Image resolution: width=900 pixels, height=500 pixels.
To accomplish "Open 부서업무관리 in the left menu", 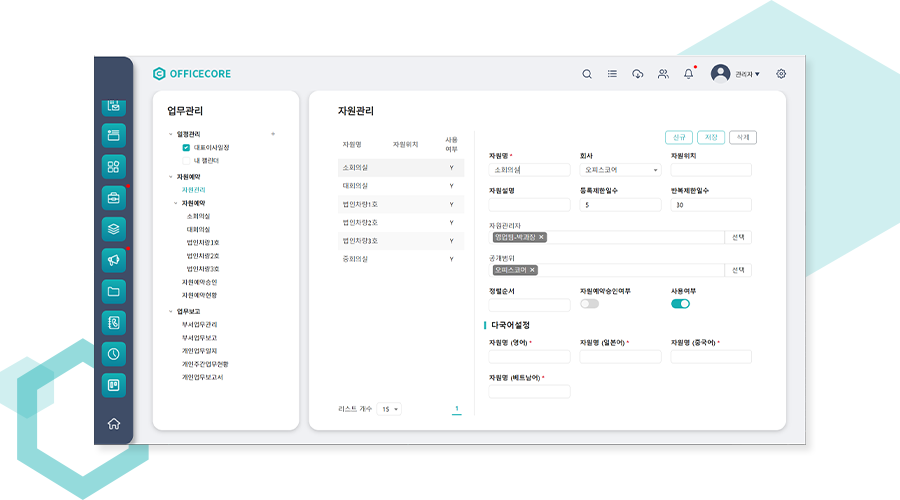I will [199, 325].
